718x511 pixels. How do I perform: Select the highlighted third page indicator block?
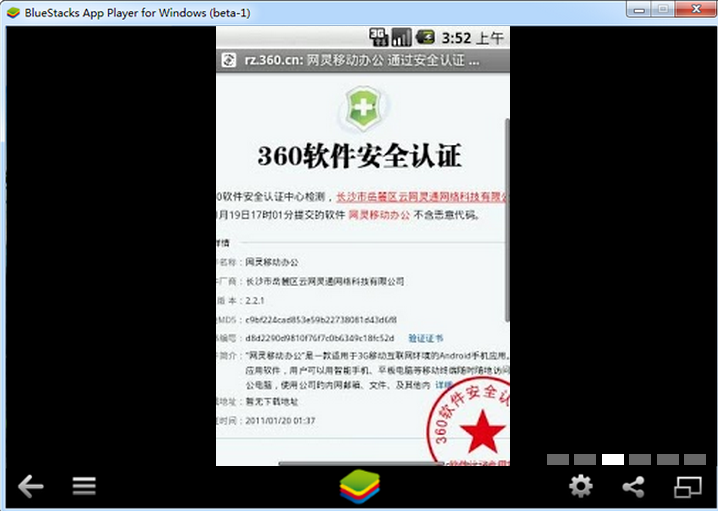(613, 459)
